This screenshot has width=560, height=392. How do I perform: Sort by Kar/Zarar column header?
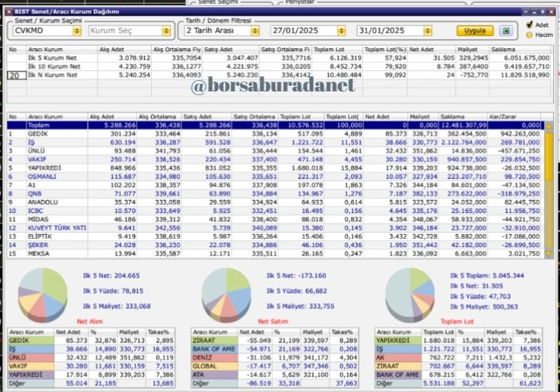pyautogui.click(x=514, y=117)
